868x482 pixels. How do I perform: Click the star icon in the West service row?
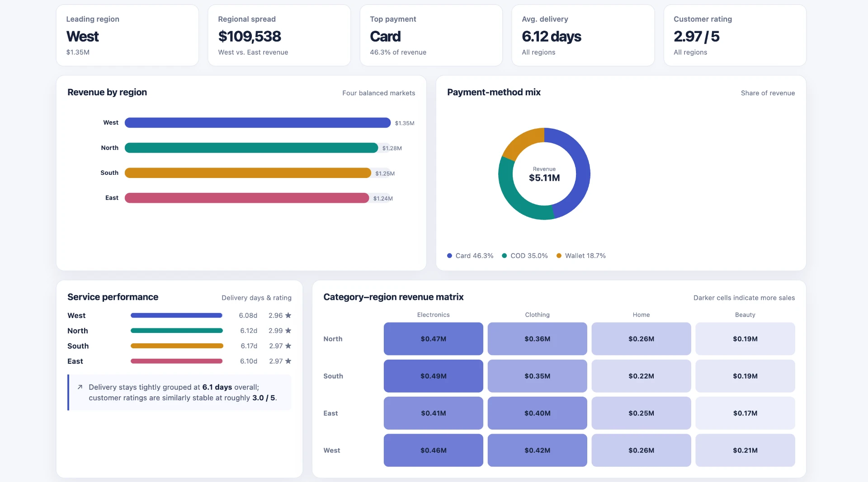click(x=288, y=315)
